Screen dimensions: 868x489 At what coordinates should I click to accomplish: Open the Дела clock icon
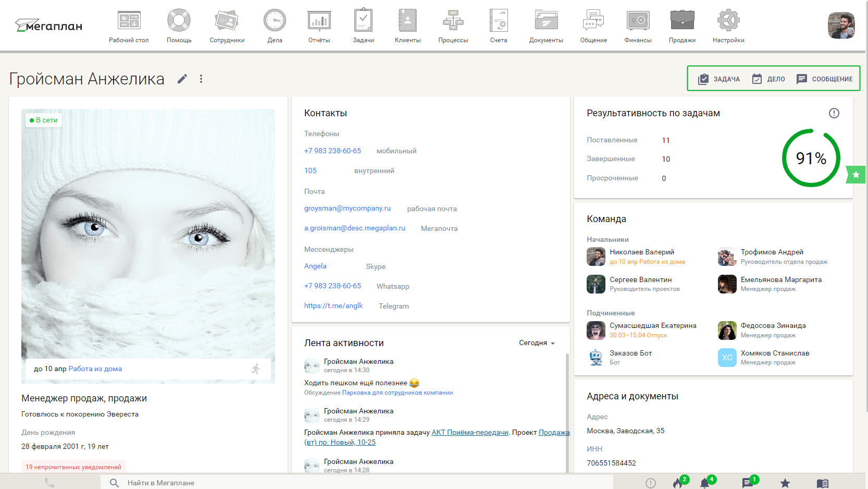coord(275,21)
